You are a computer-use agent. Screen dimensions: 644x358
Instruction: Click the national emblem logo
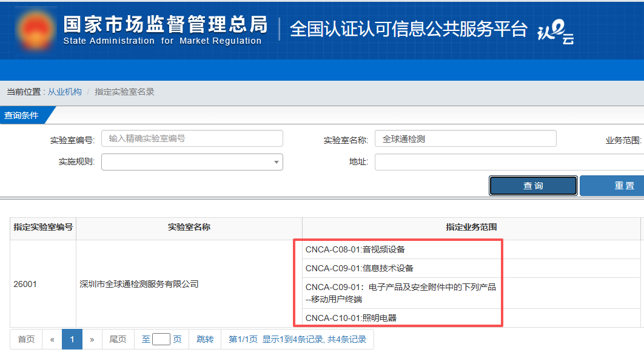(35, 30)
